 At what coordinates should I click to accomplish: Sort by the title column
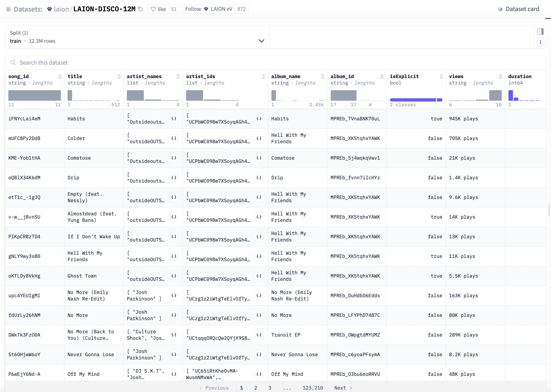119,76
